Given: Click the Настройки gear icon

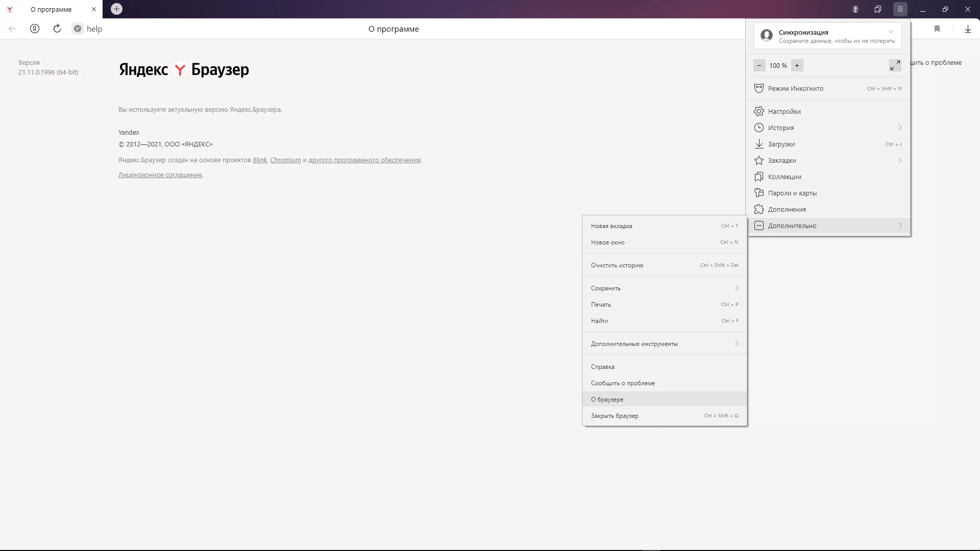Looking at the screenshot, I should click(x=759, y=111).
